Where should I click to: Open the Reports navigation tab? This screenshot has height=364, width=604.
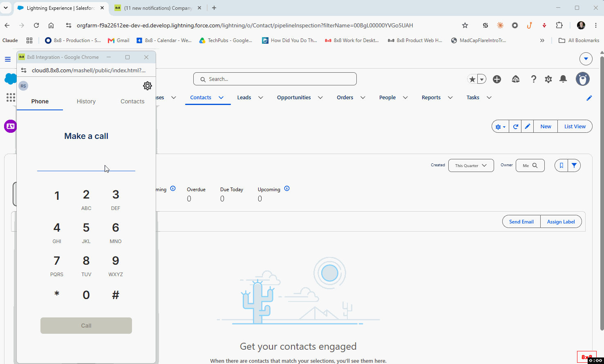pyautogui.click(x=431, y=98)
